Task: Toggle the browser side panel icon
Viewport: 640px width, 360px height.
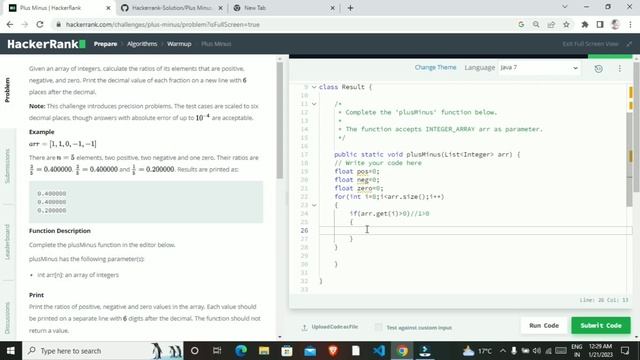Action: point(600,24)
